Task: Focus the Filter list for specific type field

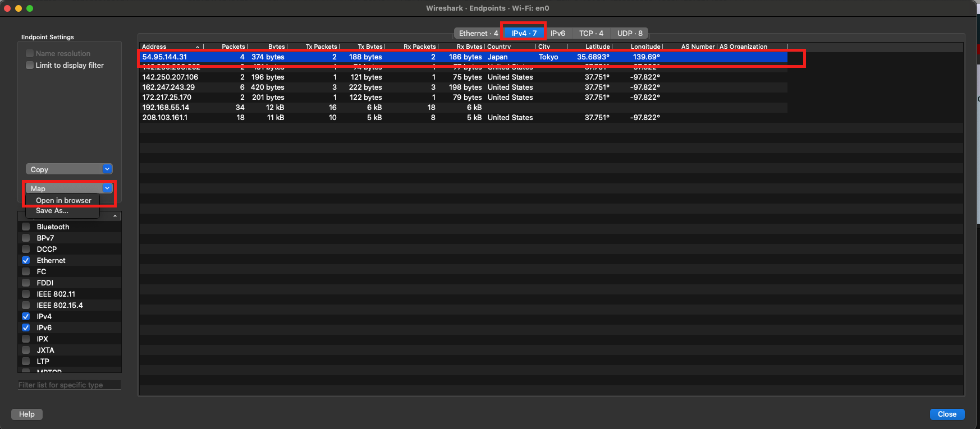Action: (x=69, y=385)
